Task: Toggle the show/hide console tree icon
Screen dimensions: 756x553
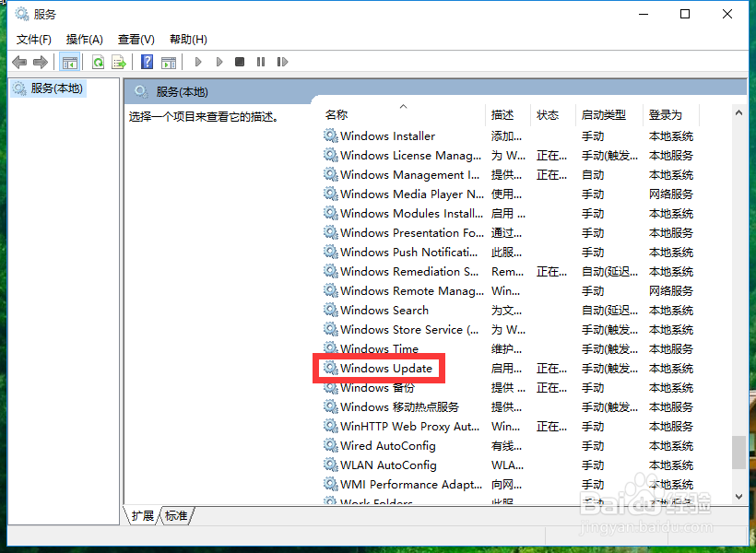Action: click(69, 62)
